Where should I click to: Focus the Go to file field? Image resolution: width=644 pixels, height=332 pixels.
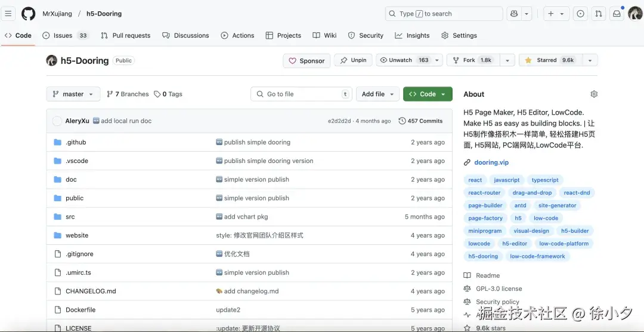tap(302, 94)
